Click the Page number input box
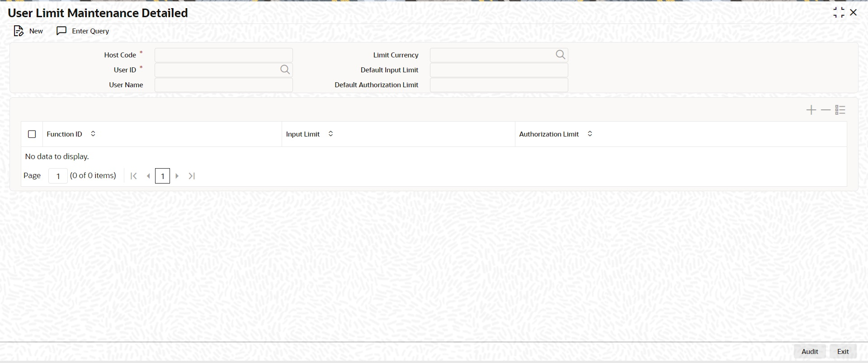Screen dimensions: 868x363 click(x=58, y=176)
